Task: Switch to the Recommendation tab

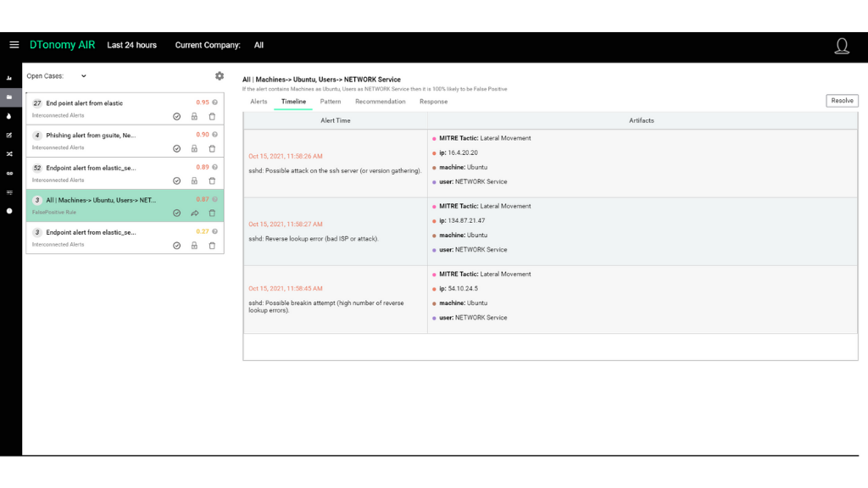Action: 380,102
